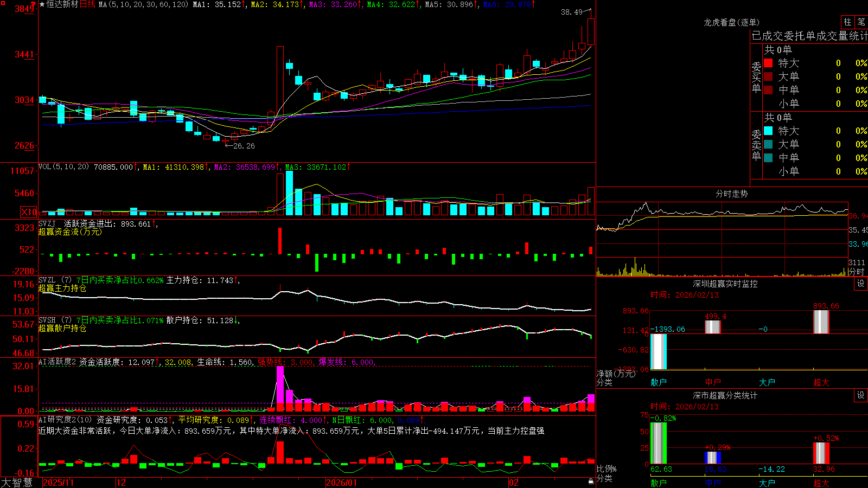The height and width of the screenshot is (488, 868).
Task: Jump to 2026/01 on the timeline
Action: (341, 483)
